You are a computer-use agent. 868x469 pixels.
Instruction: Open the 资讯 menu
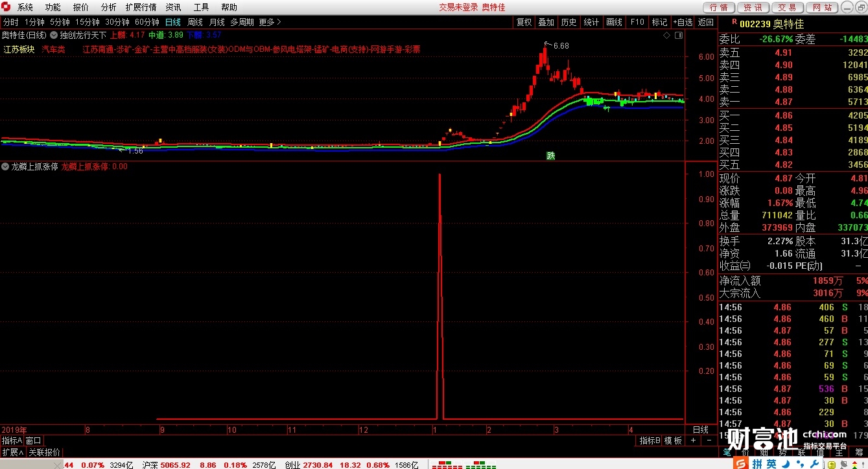coord(173,7)
